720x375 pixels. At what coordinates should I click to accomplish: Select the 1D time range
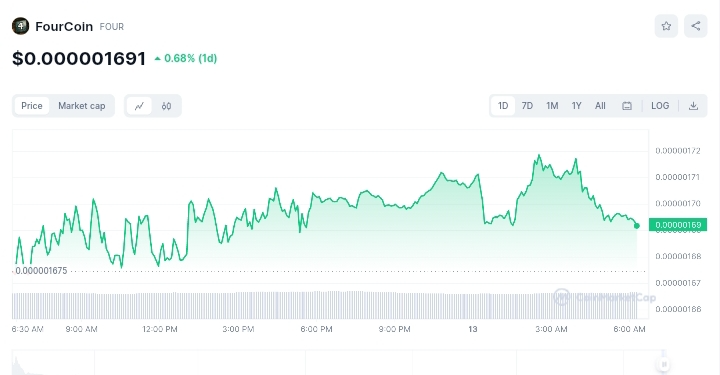coord(503,106)
